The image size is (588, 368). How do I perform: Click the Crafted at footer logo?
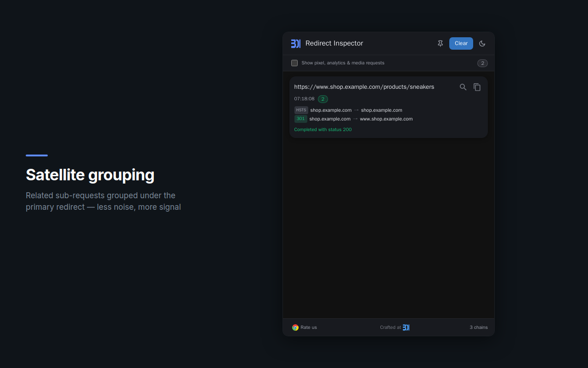(x=406, y=327)
